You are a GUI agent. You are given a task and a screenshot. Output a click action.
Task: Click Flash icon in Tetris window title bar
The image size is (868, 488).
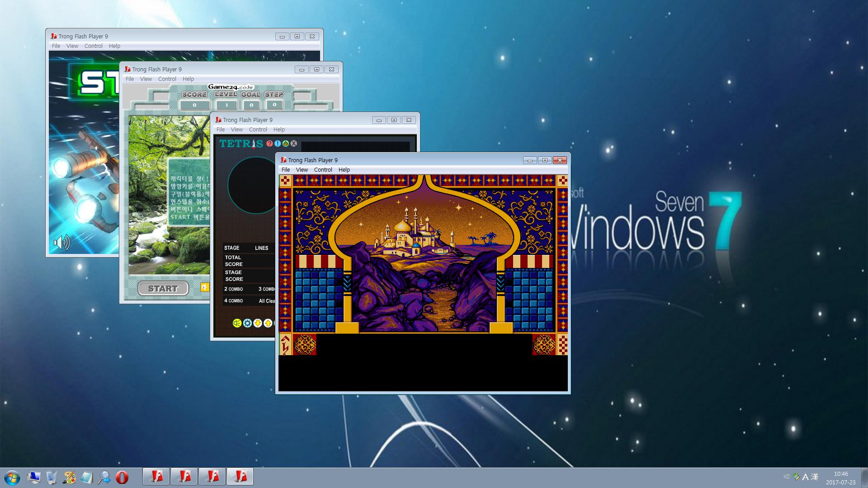coord(218,120)
